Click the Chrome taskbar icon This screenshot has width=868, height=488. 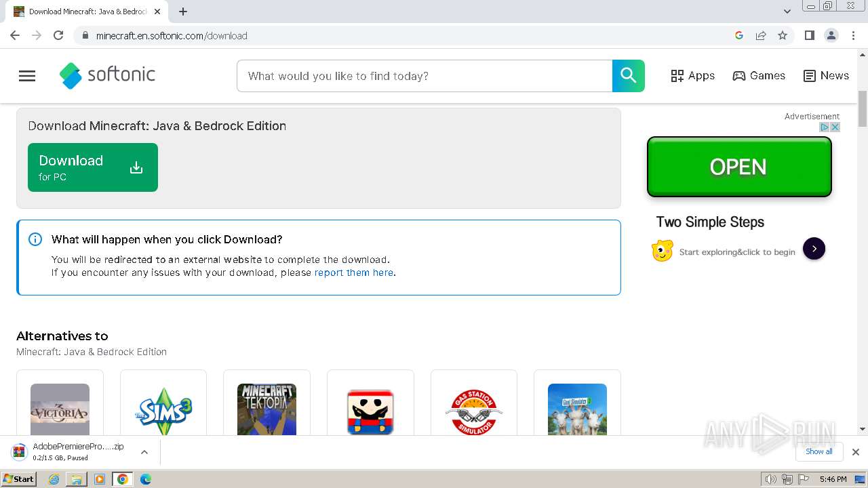(x=123, y=479)
